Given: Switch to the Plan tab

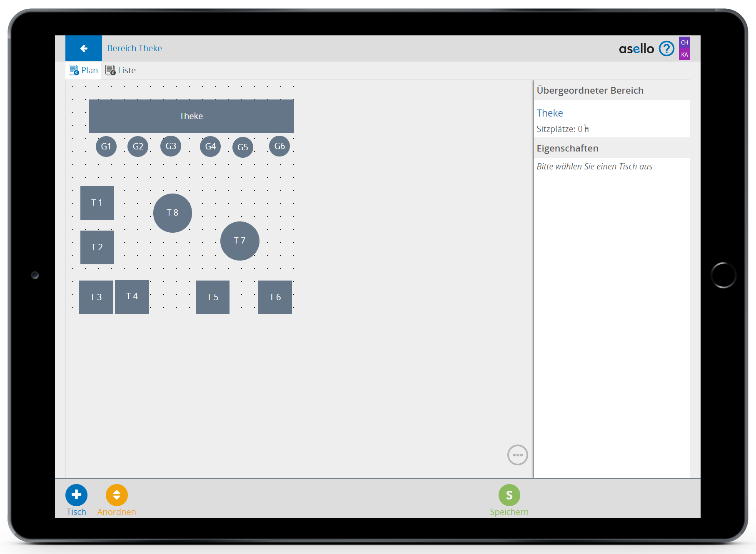Looking at the screenshot, I should [x=84, y=70].
